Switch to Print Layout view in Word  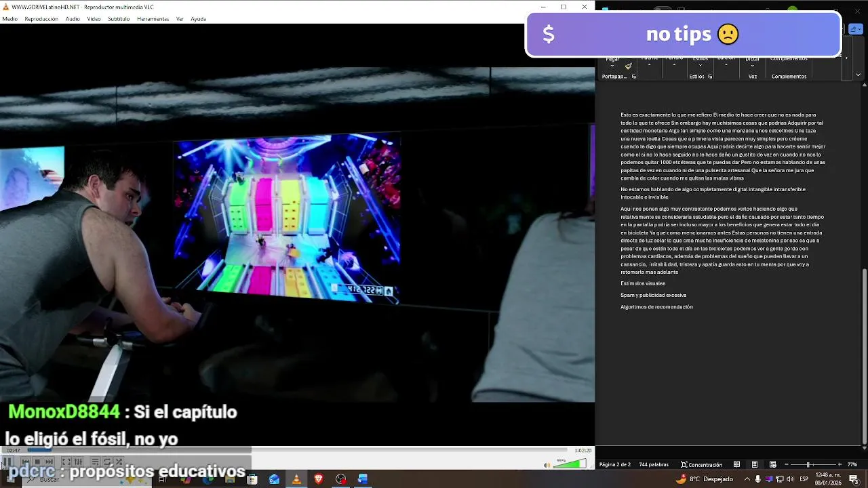(x=755, y=464)
